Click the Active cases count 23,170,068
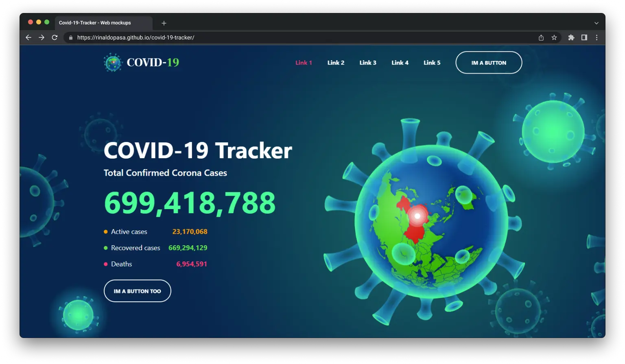This screenshot has width=625, height=364. pyautogui.click(x=190, y=231)
